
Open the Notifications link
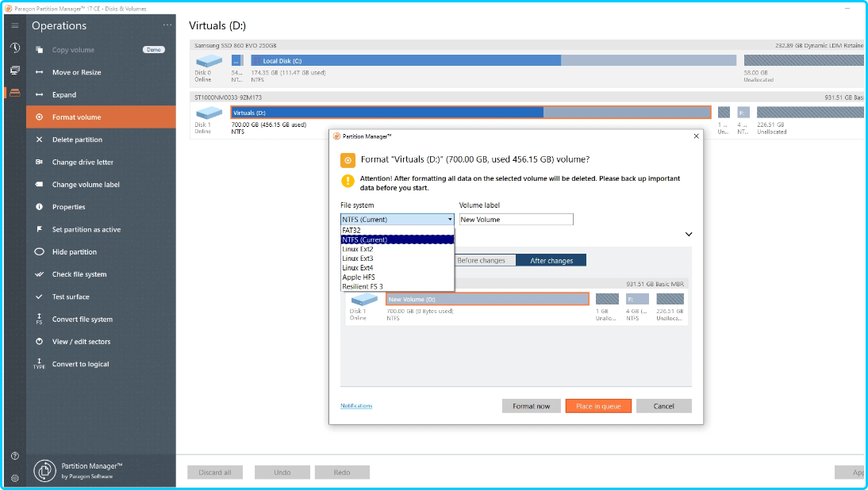pos(356,406)
